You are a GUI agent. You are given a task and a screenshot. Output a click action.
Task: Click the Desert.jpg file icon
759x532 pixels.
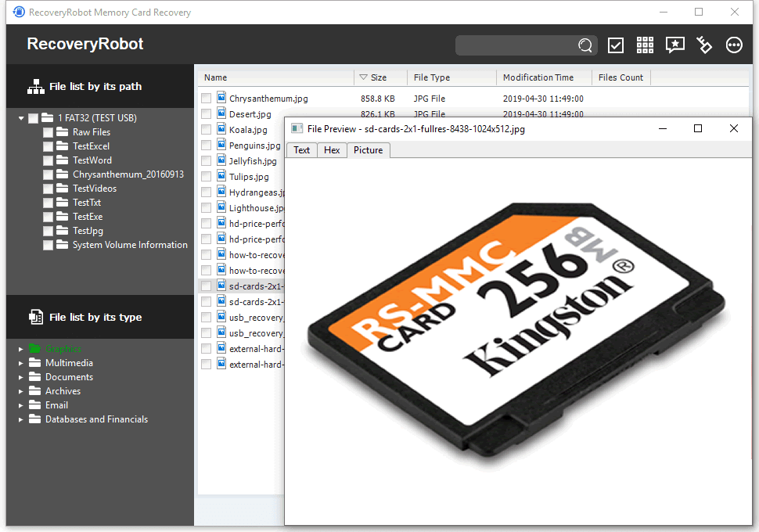221,113
